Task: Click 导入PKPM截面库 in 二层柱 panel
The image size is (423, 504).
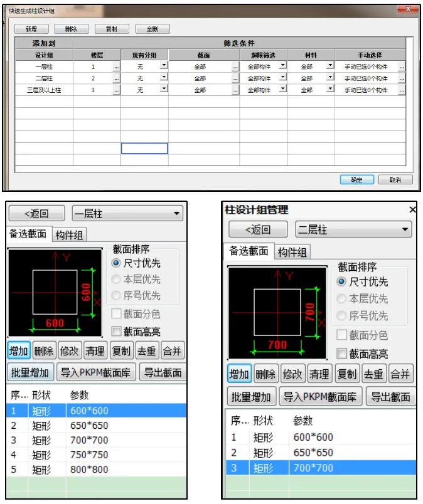Action: click(320, 397)
